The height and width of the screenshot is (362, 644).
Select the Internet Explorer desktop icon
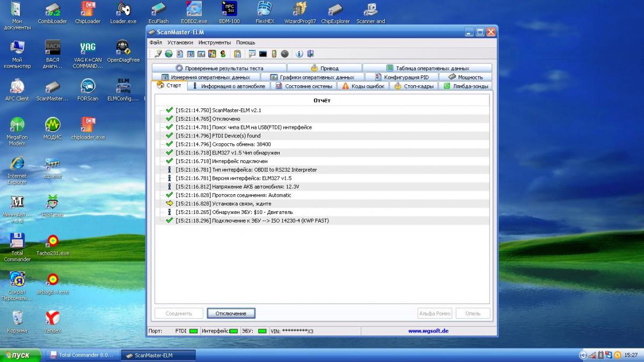[x=17, y=171]
